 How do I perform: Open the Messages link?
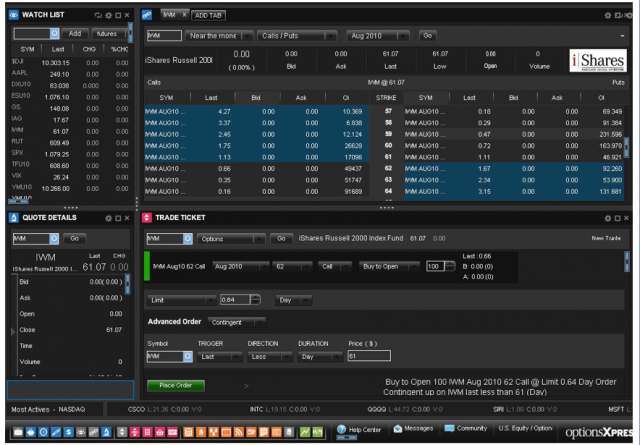413,429
